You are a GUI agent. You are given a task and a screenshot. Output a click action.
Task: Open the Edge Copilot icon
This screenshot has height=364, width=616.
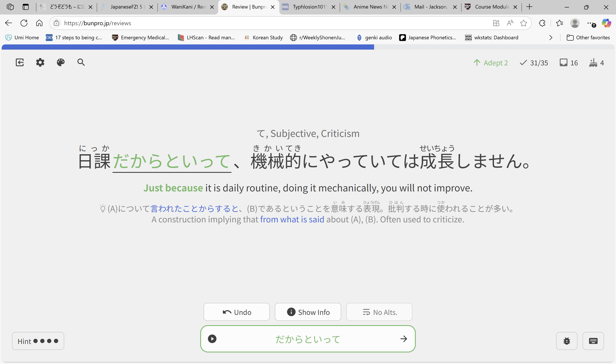coord(606,23)
